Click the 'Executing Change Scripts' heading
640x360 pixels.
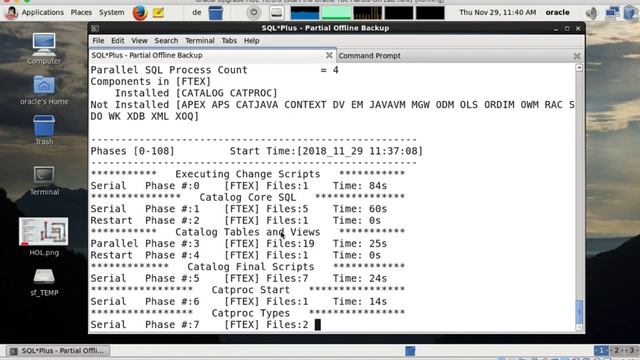248,174
